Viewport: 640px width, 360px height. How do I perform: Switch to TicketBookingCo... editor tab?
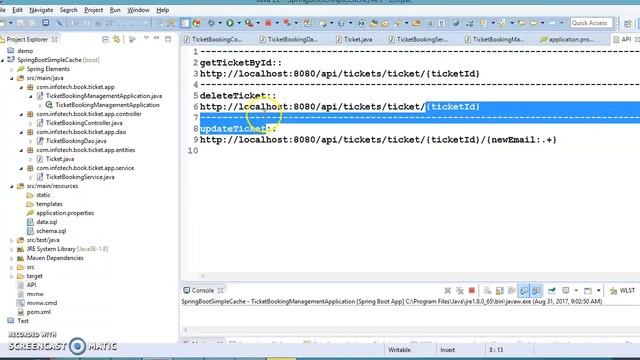(213, 40)
